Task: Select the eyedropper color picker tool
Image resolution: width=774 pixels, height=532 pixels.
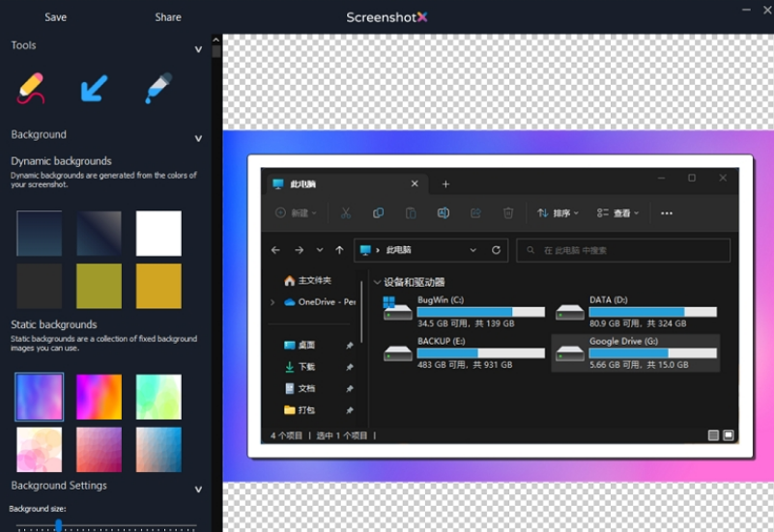Action: click(x=158, y=89)
